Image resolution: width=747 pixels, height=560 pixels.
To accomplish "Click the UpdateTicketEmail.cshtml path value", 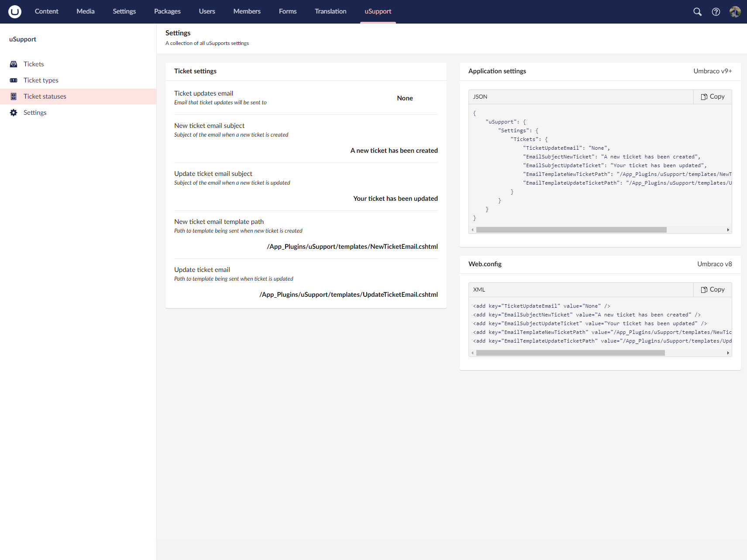I will point(348,295).
